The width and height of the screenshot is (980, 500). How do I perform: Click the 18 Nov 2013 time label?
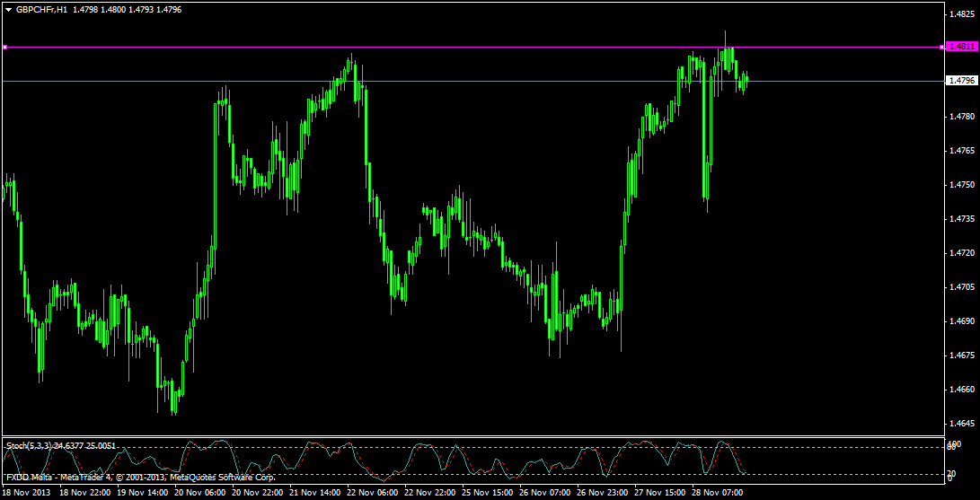pyautogui.click(x=25, y=493)
